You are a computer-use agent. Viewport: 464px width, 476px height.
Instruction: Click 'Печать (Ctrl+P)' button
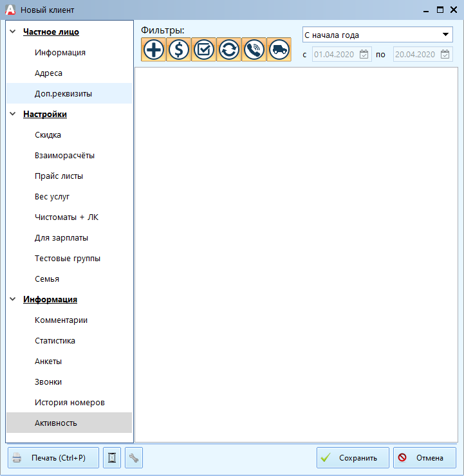[x=53, y=457]
